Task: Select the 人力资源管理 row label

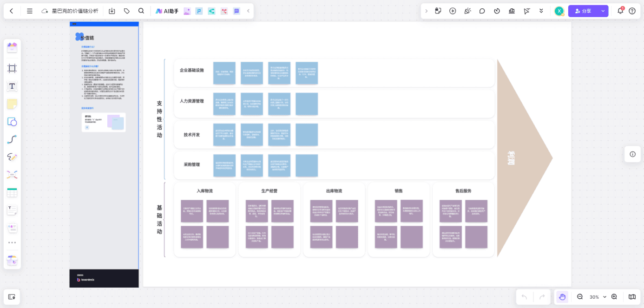Action: coord(191,101)
